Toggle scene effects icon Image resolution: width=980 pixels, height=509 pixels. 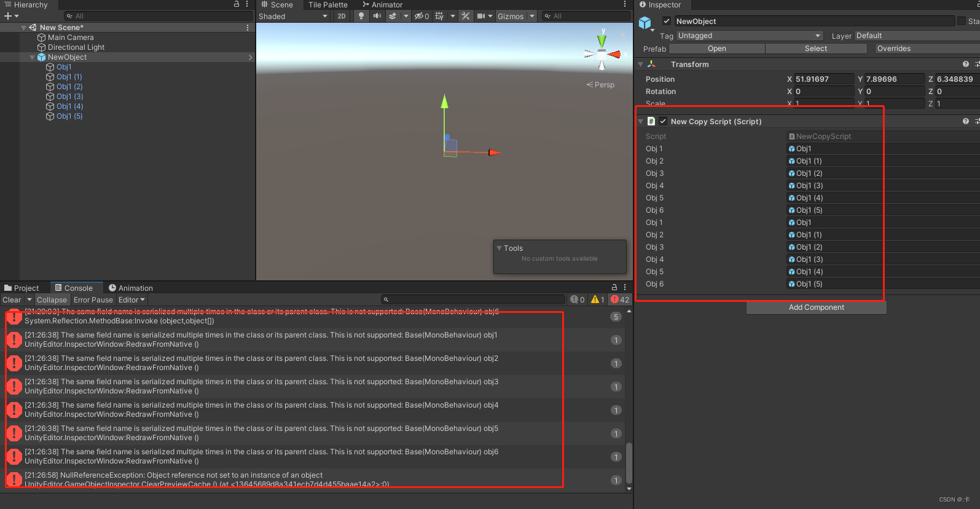click(393, 16)
